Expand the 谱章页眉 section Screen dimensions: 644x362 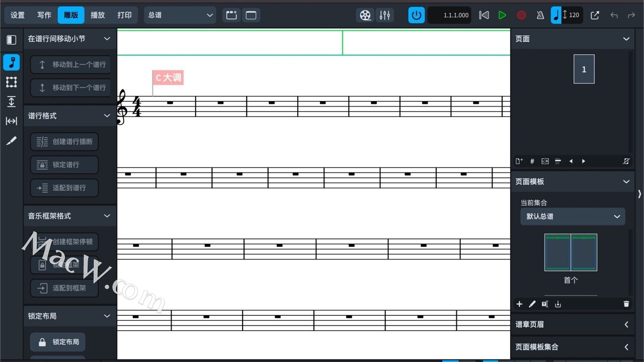pos(626,325)
